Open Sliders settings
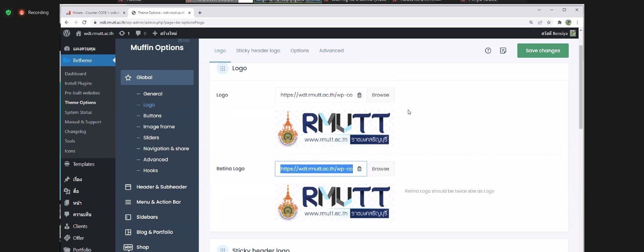 pos(151,138)
